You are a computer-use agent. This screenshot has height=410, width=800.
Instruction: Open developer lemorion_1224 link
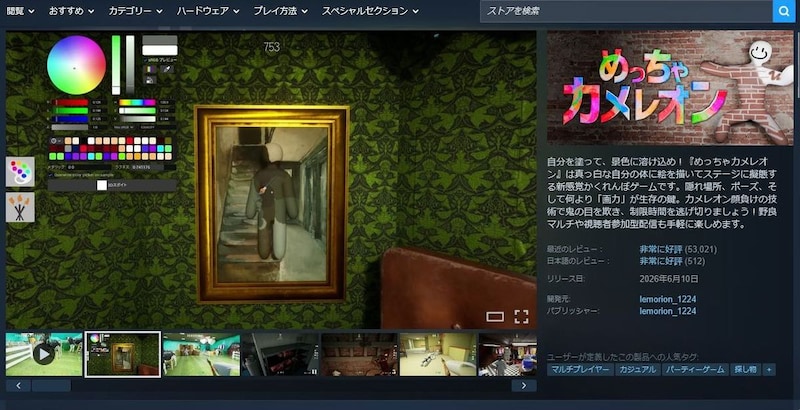[x=668, y=299]
